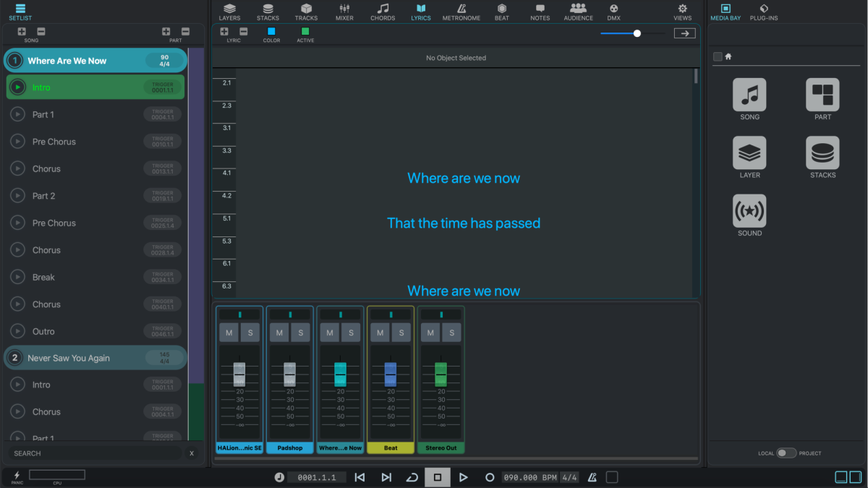Add a new part with Part plus icon
Viewport: 868px width, 488px height.
[166, 32]
